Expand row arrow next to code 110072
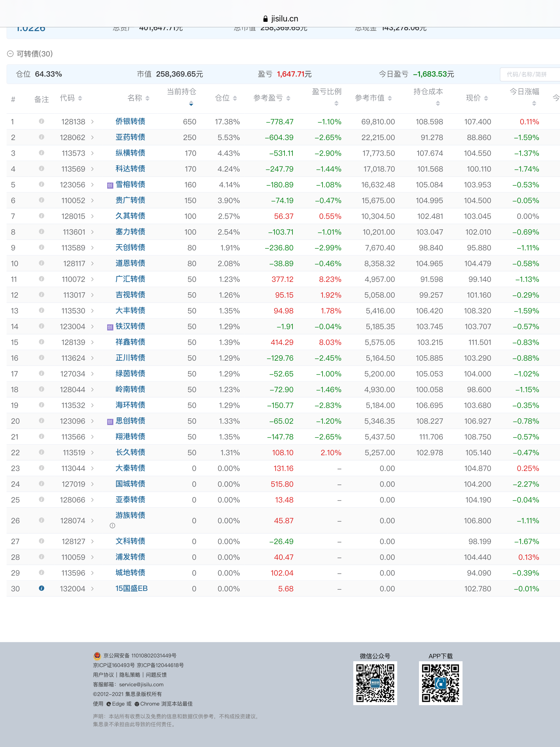 [93, 279]
